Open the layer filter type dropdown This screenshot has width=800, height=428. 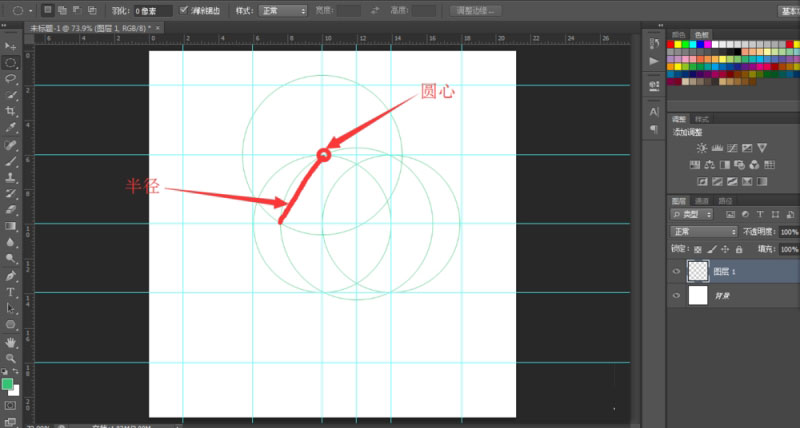pyautogui.click(x=691, y=215)
